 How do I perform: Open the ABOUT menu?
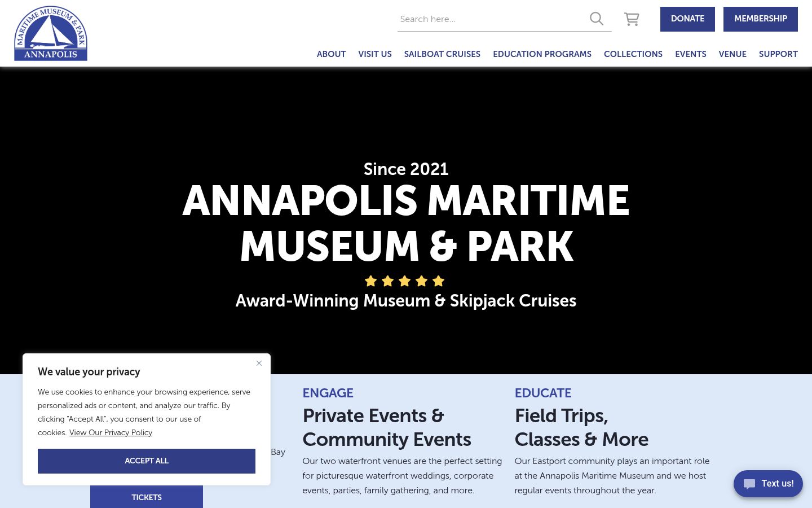(x=331, y=54)
